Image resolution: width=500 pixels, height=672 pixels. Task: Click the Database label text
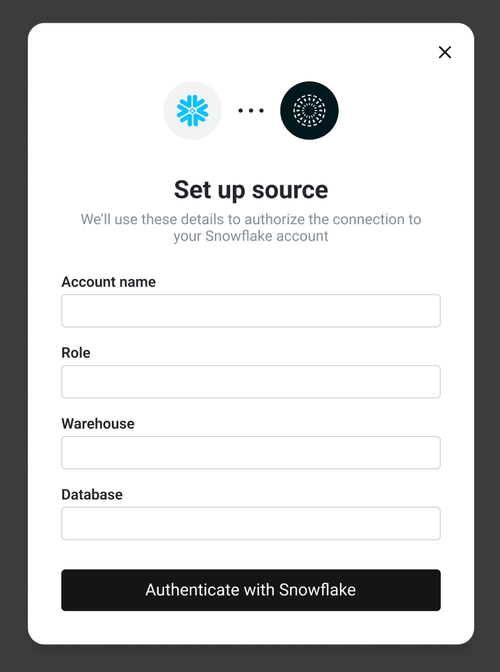click(x=92, y=495)
